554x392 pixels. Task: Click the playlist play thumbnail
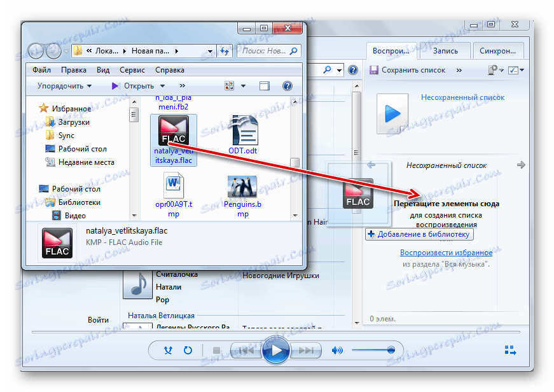point(392,113)
